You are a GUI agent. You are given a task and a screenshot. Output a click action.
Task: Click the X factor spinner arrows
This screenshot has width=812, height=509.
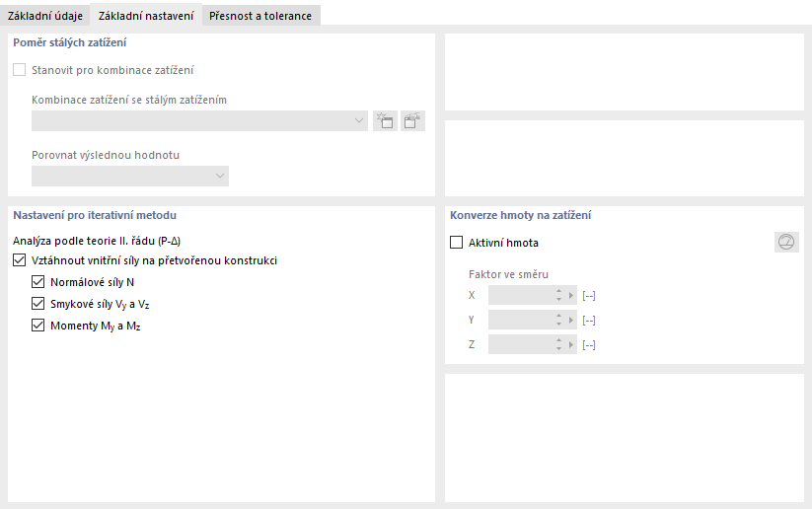click(x=558, y=295)
